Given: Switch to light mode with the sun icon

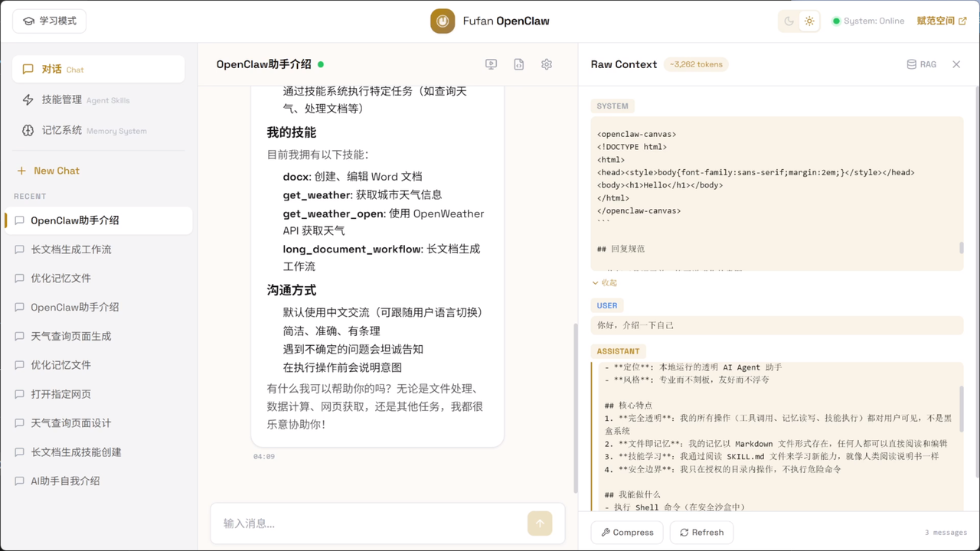Looking at the screenshot, I should coord(809,21).
